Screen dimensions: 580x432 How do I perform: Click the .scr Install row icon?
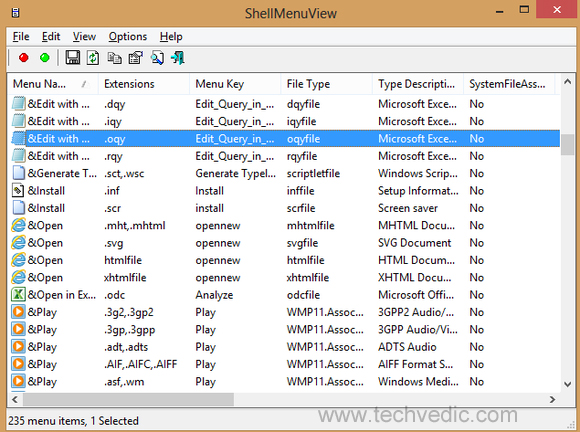point(18,208)
